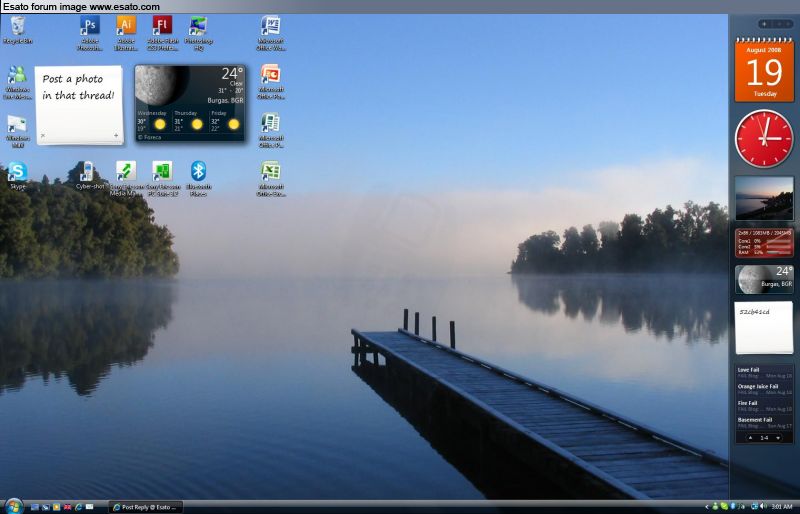Open the "Basement Fail" feed headline
Viewport: 800px width, 514px height.
coord(755,420)
